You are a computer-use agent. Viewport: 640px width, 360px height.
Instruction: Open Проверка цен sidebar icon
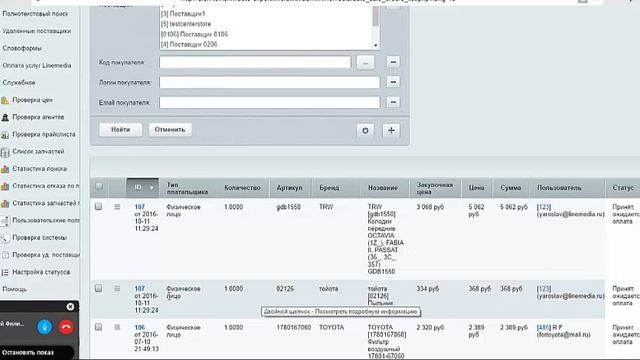[x=5, y=100]
